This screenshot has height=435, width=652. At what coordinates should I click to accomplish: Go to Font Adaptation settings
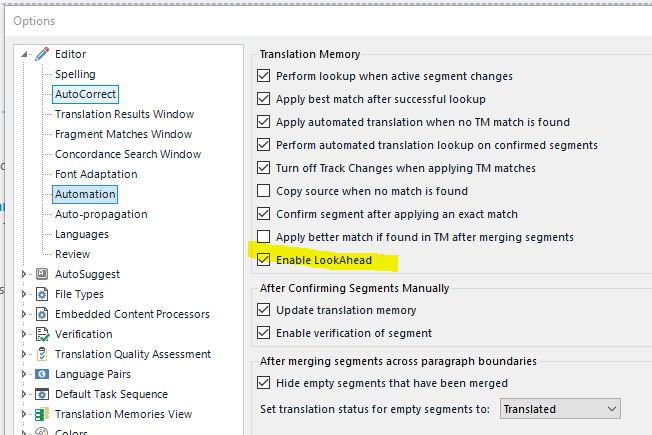click(96, 174)
